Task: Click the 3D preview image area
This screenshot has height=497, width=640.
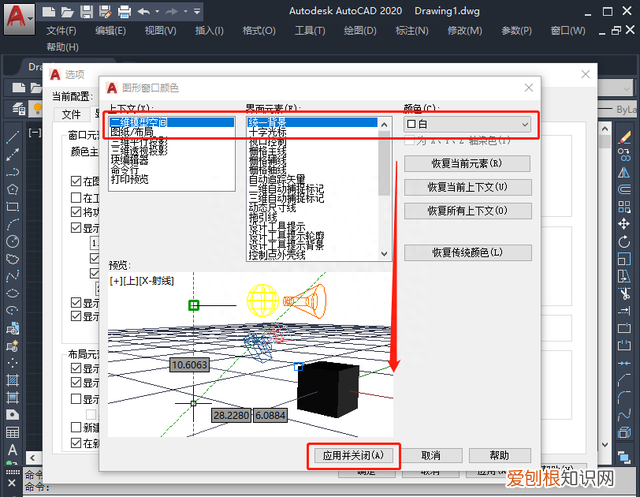Action: click(x=251, y=355)
